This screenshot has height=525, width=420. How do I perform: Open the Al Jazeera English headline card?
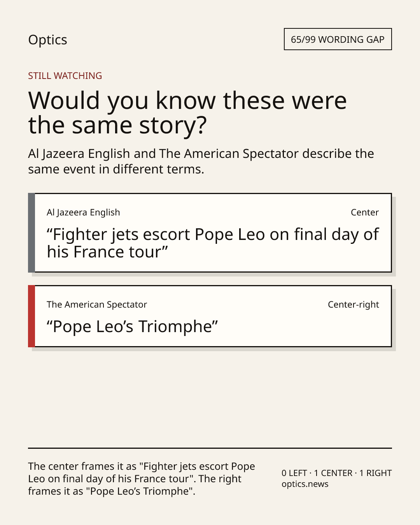210,233
